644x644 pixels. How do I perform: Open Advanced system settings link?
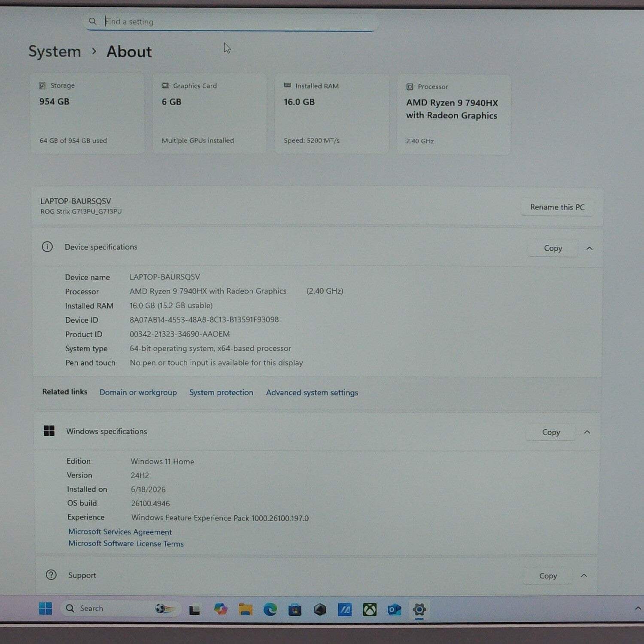(x=312, y=392)
